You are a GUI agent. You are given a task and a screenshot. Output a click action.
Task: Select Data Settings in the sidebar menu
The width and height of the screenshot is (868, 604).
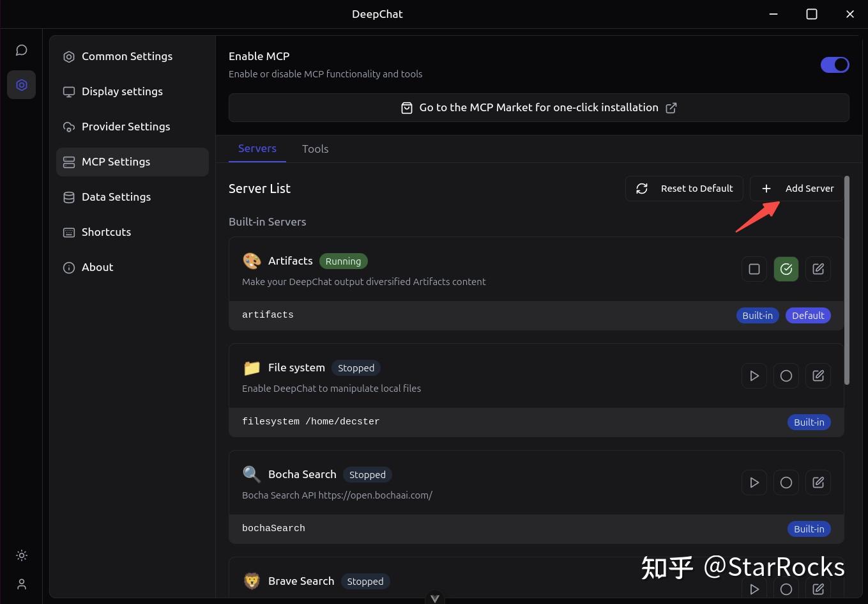pyautogui.click(x=116, y=196)
